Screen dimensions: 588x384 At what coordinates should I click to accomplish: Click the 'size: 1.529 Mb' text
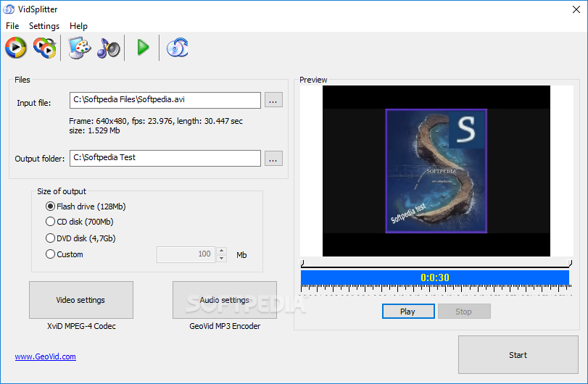click(94, 130)
